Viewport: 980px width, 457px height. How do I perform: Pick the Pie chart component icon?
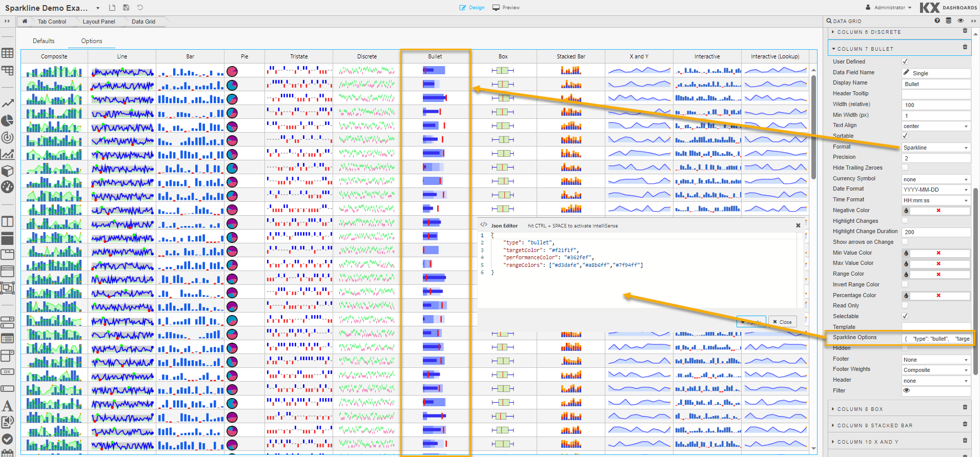click(7, 120)
